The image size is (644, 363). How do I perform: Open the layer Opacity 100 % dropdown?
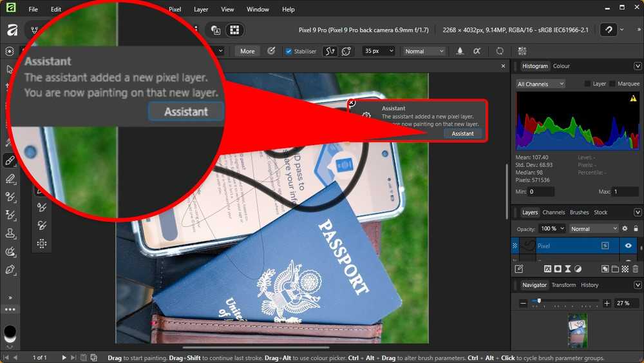pyautogui.click(x=553, y=229)
